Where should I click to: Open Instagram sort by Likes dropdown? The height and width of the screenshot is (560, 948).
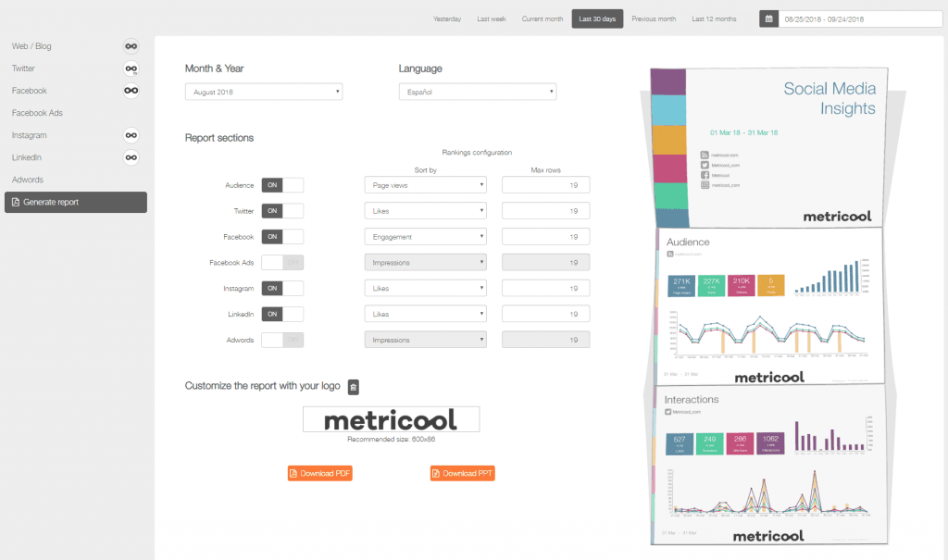[x=426, y=289]
